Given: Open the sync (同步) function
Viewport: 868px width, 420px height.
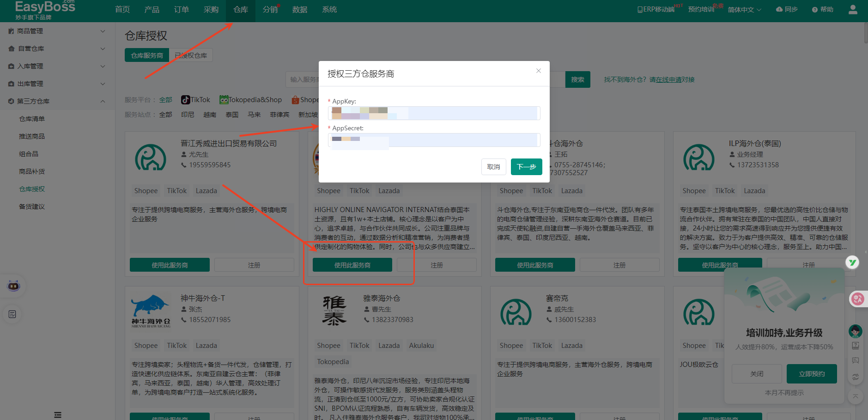Looking at the screenshot, I should coord(786,9).
